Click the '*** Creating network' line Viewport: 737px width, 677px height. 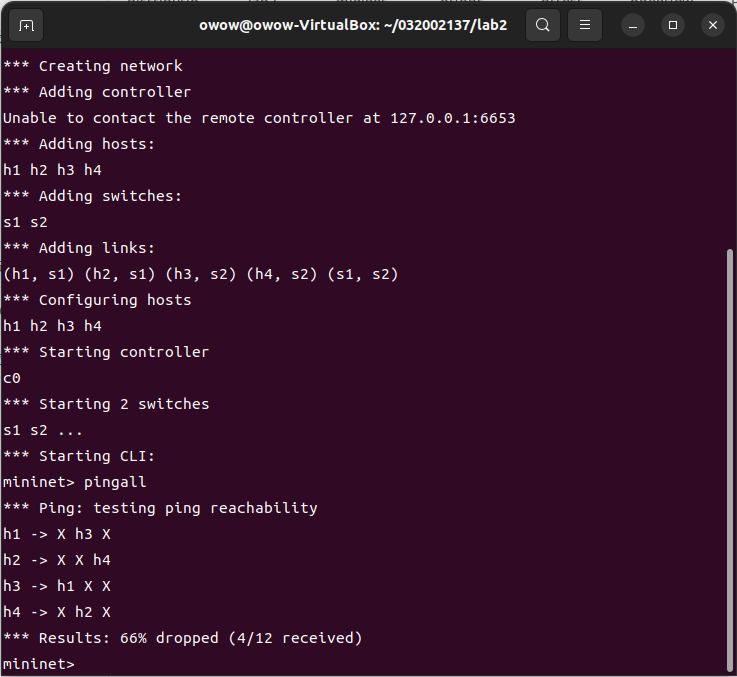point(93,66)
